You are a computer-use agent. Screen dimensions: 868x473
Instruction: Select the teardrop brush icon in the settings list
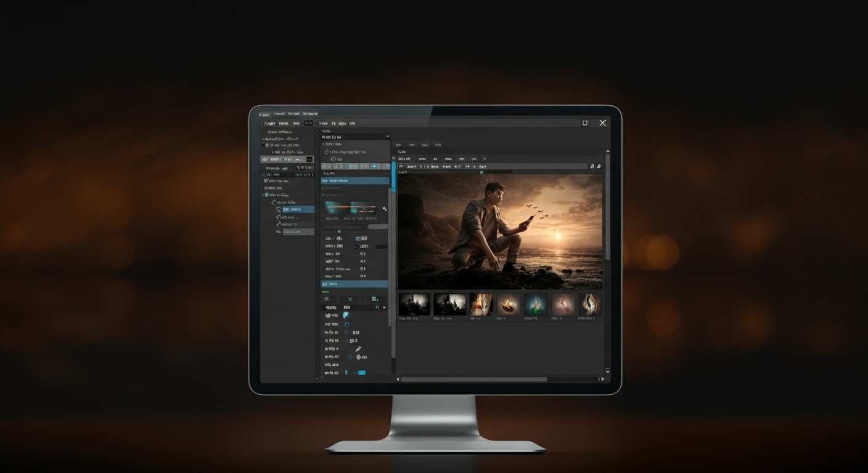(346, 315)
